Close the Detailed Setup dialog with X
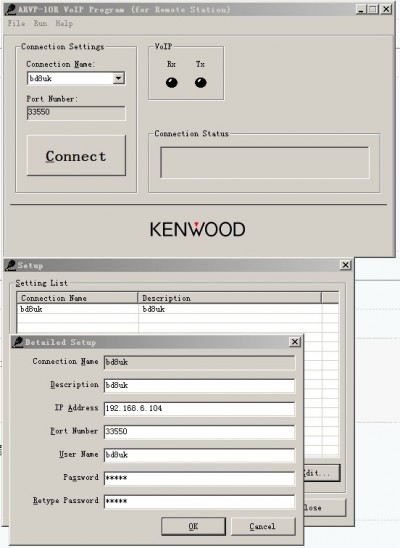The width and height of the screenshot is (400, 548). tap(295, 342)
